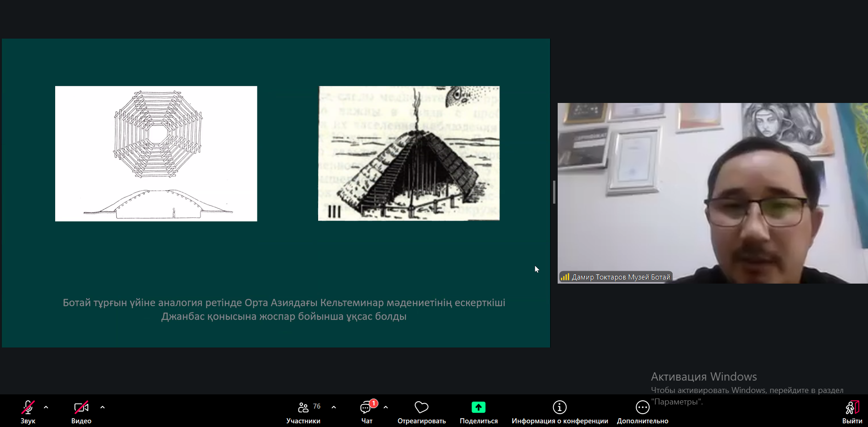The height and width of the screenshot is (427, 868).
Task: Open the Чат chat panel
Action: click(x=366, y=408)
